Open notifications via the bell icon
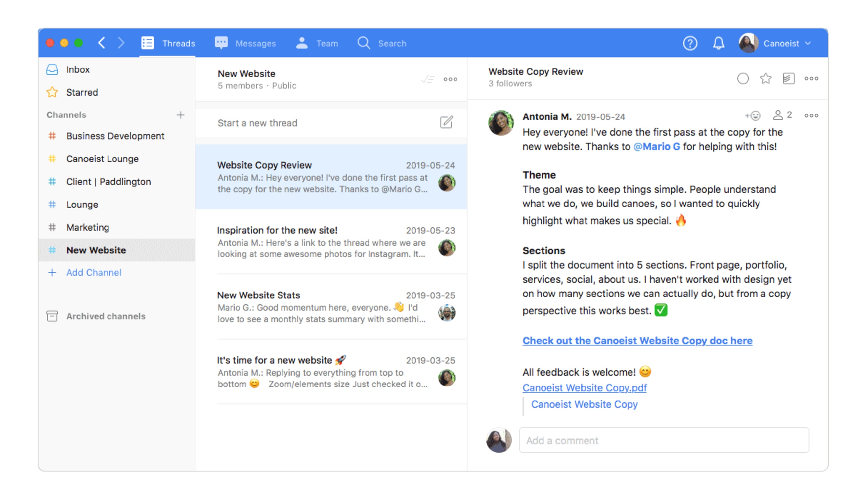This screenshot has height=500, width=868. click(719, 43)
